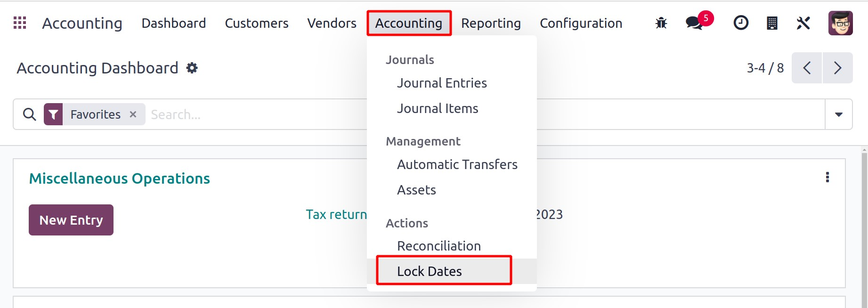The image size is (868, 308).
Task: Open the apps grid menu icon
Action: tap(20, 23)
